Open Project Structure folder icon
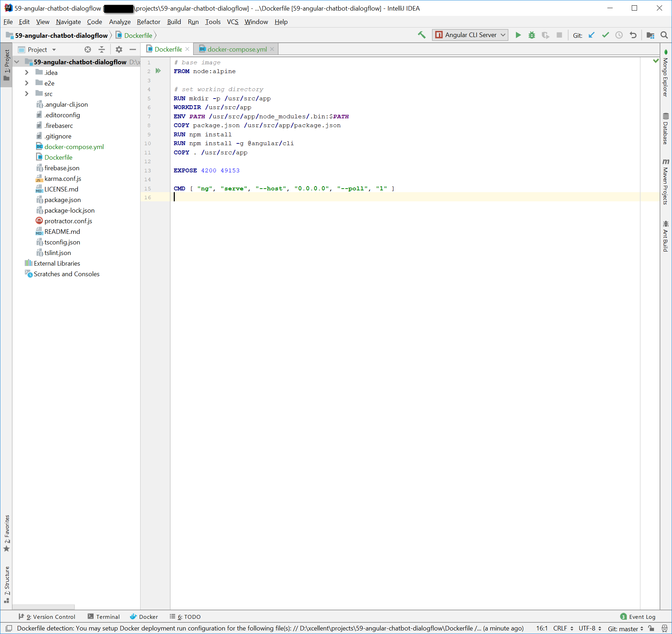Image resolution: width=672 pixels, height=634 pixels. [x=650, y=35]
